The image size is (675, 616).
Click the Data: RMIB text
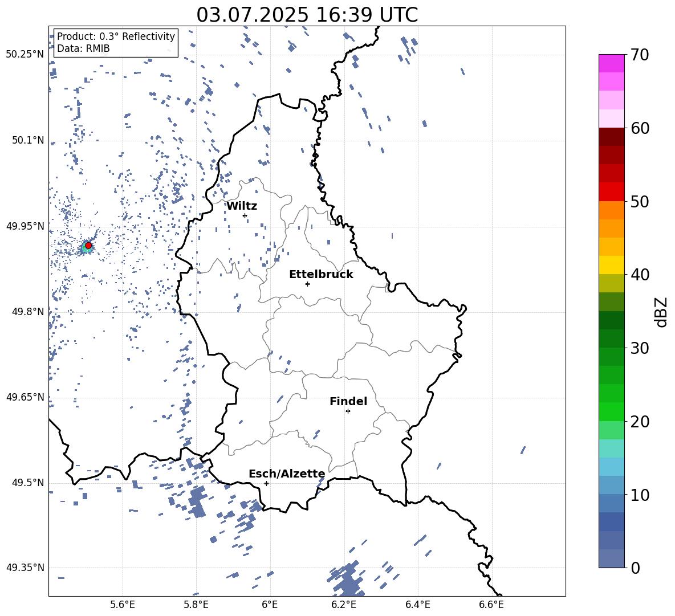point(83,48)
